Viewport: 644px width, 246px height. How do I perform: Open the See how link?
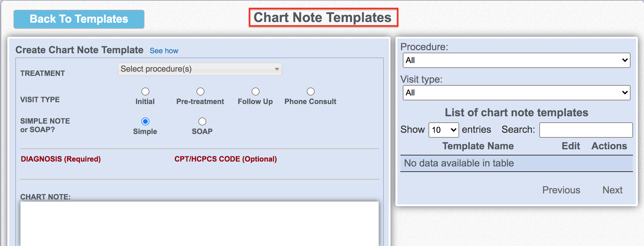click(164, 51)
